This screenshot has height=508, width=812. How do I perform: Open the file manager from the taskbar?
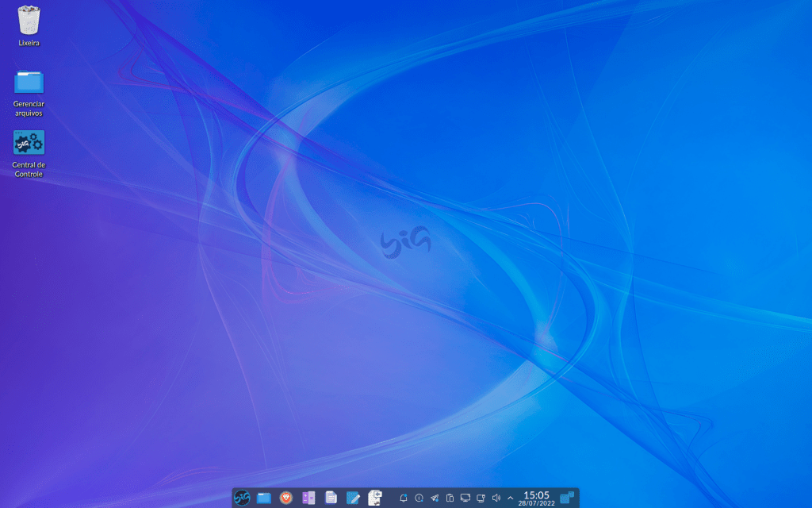click(264, 498)
